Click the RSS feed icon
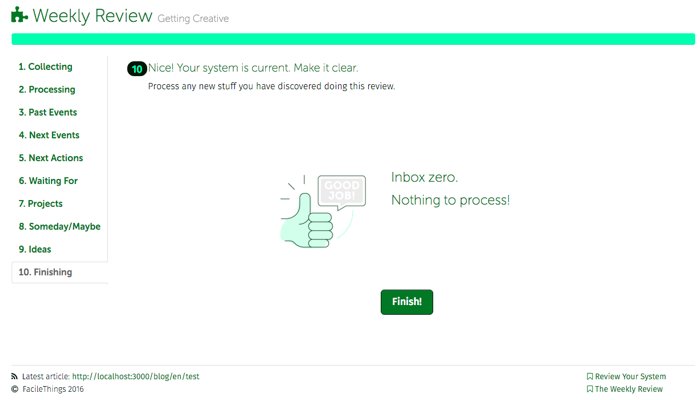This screenshot has height=400, width=700. click(15, 376)
